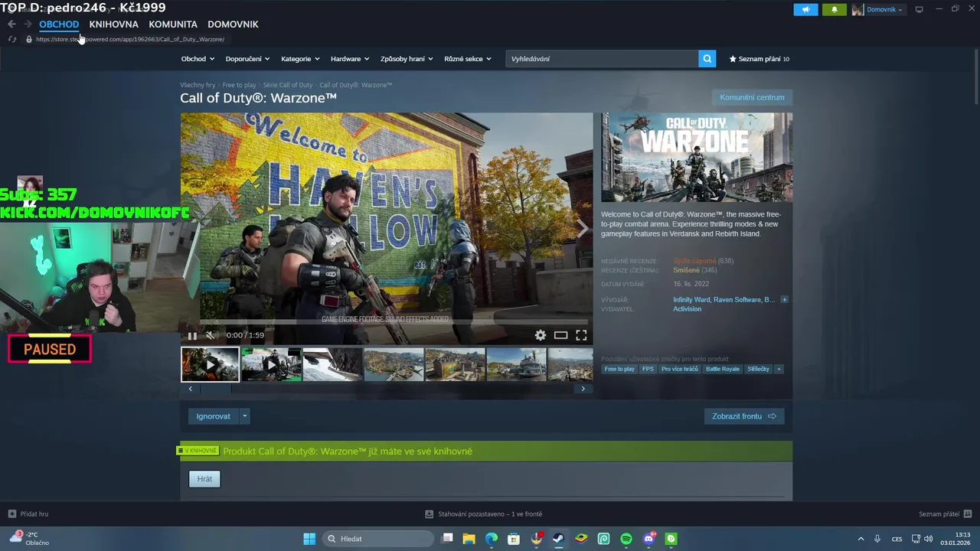The image size is (980, 551).
Task: Show more user tags with plus button
Action: tap(779, 369)
